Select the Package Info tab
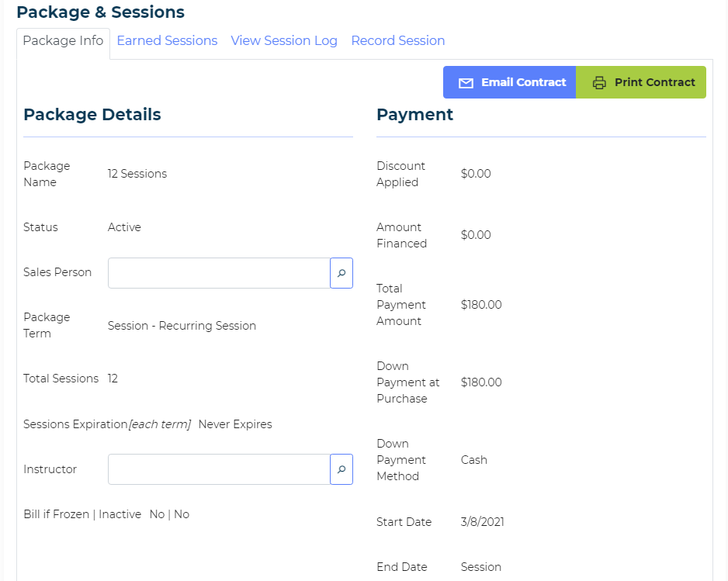The height and width of the screenshot is (581, 728). (x=63, y=41)
